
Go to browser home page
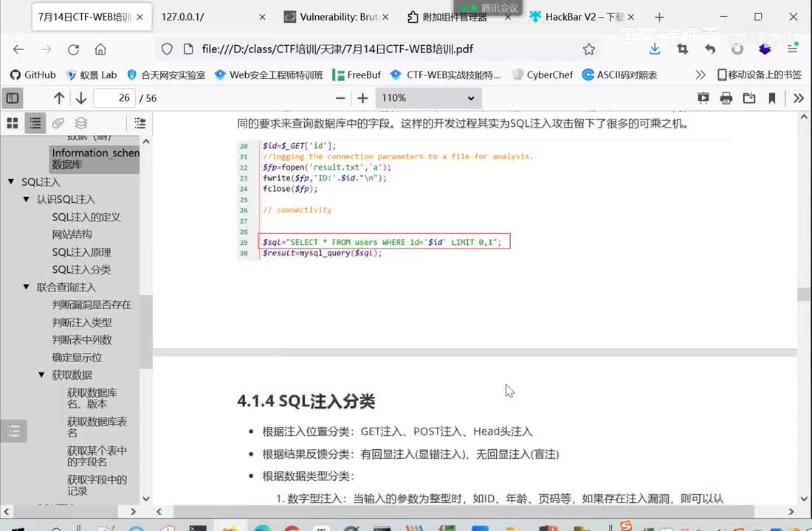tap(100, 49)
